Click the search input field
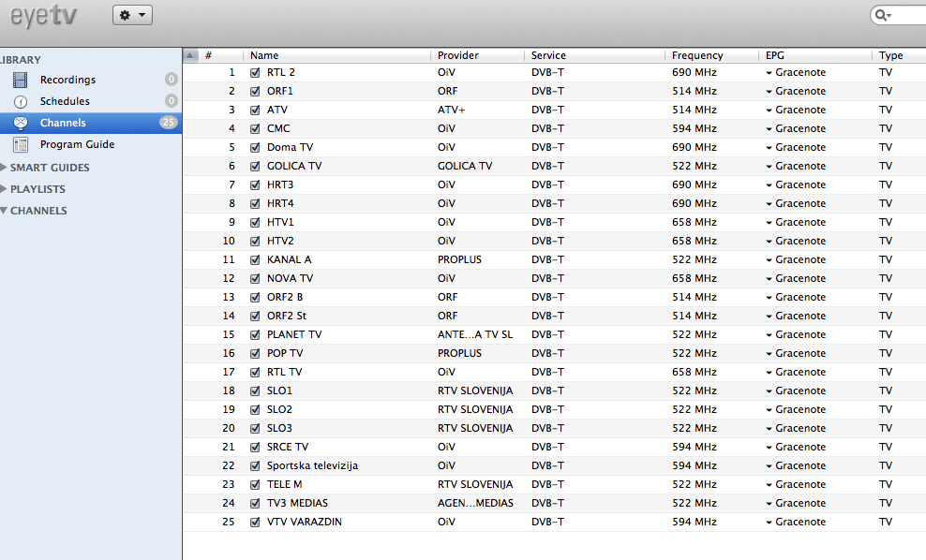Viewport: 926px width, 560px height. point(909,15)
